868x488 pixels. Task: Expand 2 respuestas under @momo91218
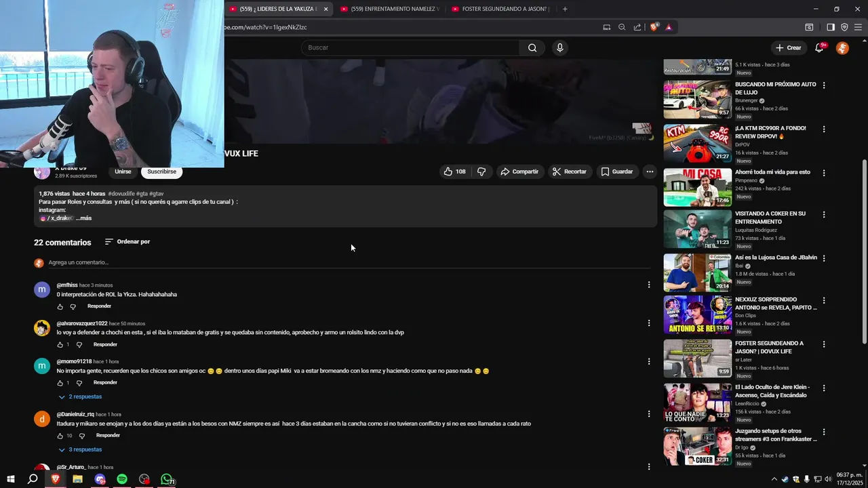[x=80, y=396]
